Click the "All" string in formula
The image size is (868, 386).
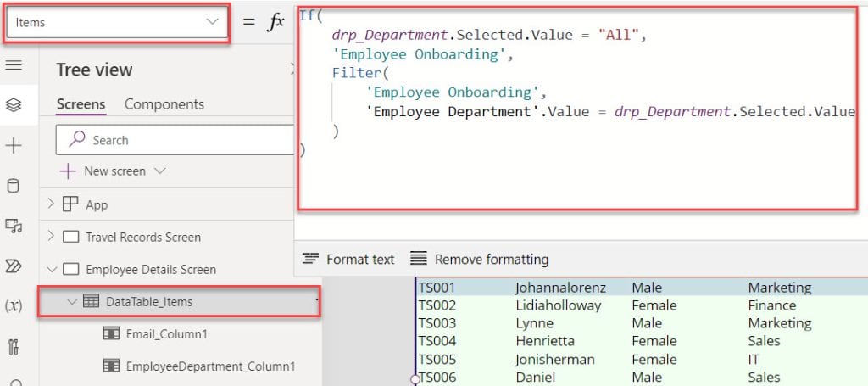(x=618, y=36)
